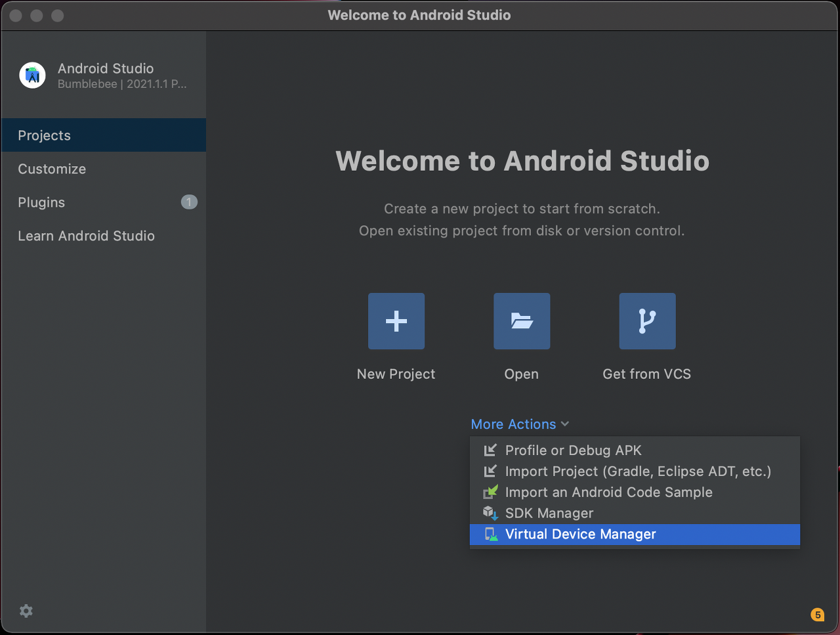840x635 pixels.
Task: Click the yellow notifications badge showing 5
Action: [x=817, y=615]
